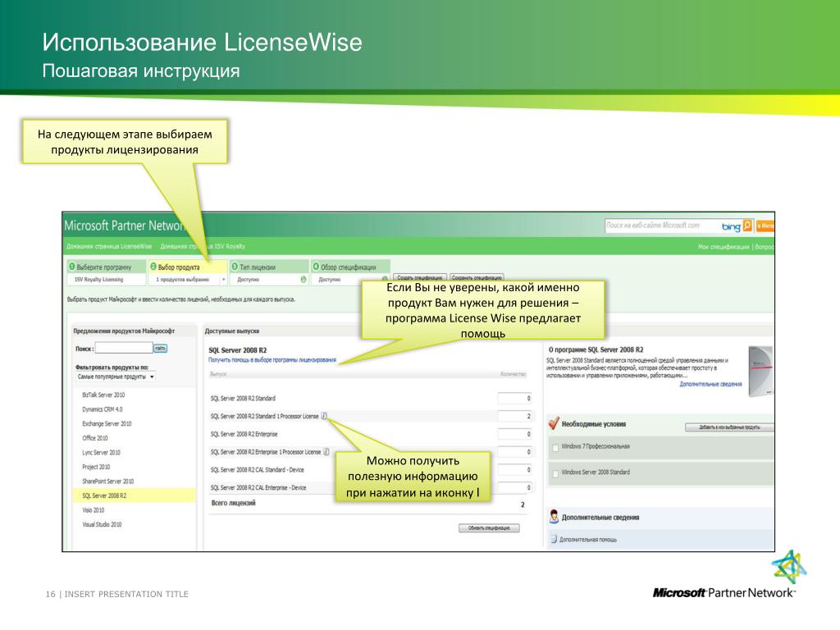The image size is (840, 630).
Task: Open the Тип лицензии step tab
Action: (269, 267)
